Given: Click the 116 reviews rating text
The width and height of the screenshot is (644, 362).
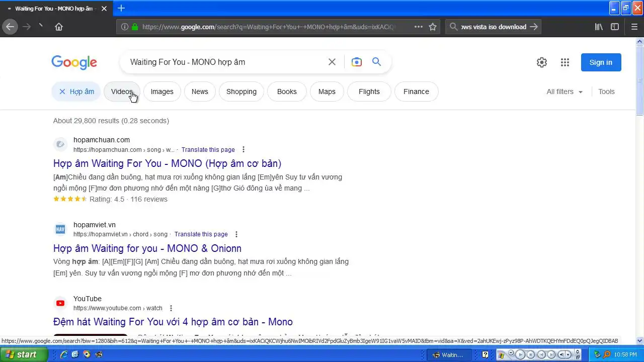Looking at the screenshot, I should tap(149, 199).
